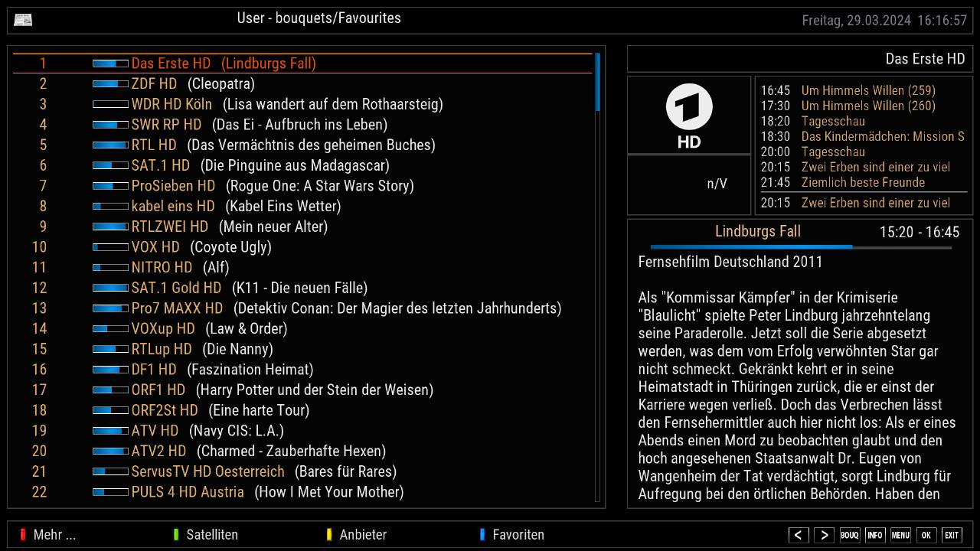Screen dimensions: 980x551
Task: Click the INFO key icon
Action: tap(875, 535)
